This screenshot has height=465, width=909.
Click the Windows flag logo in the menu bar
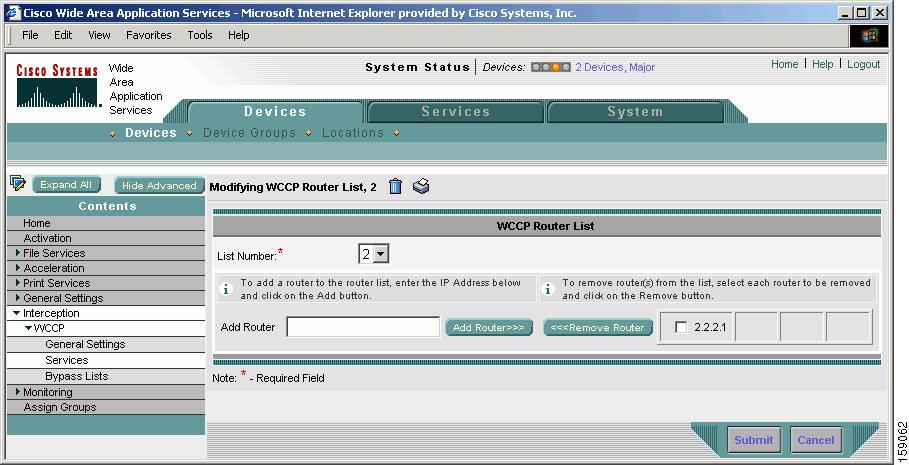click(868, 36)
